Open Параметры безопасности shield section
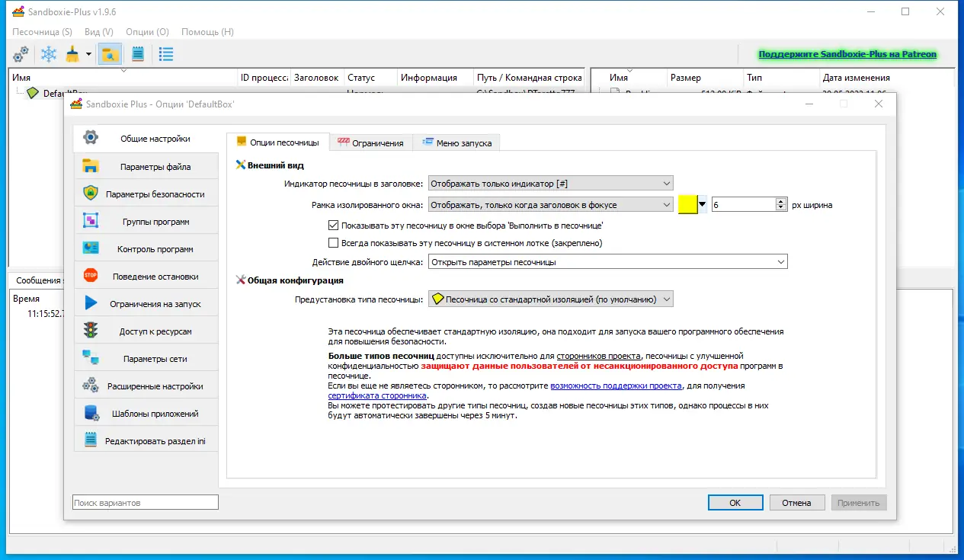Image resolution: width=964 pixels, height=560 pixels. [146, 194]
